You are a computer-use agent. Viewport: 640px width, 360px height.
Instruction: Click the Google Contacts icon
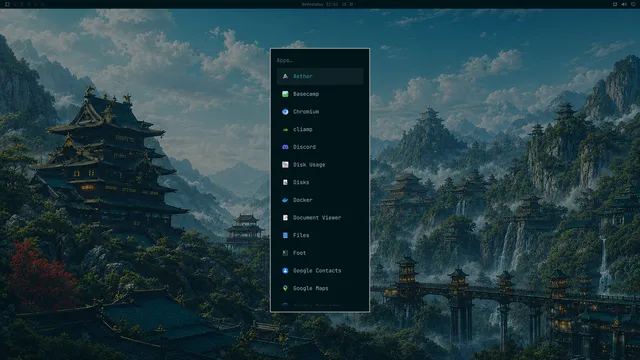(285, 271)
